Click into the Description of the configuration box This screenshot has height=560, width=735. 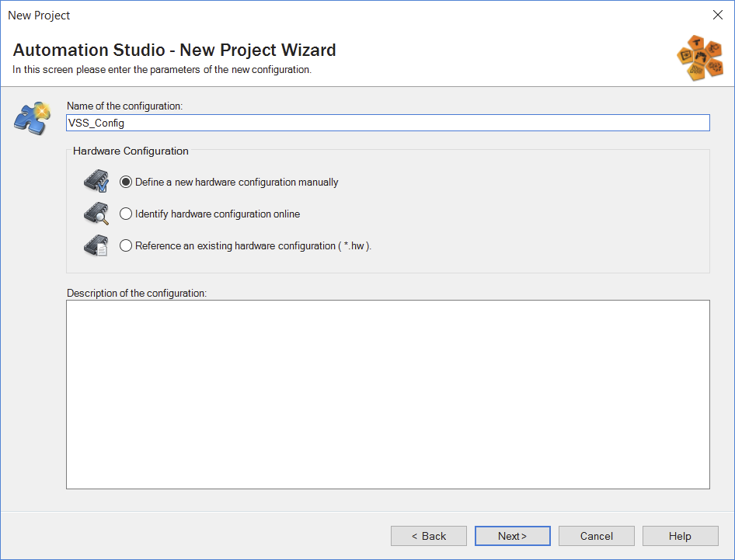[x=388, y=395]
